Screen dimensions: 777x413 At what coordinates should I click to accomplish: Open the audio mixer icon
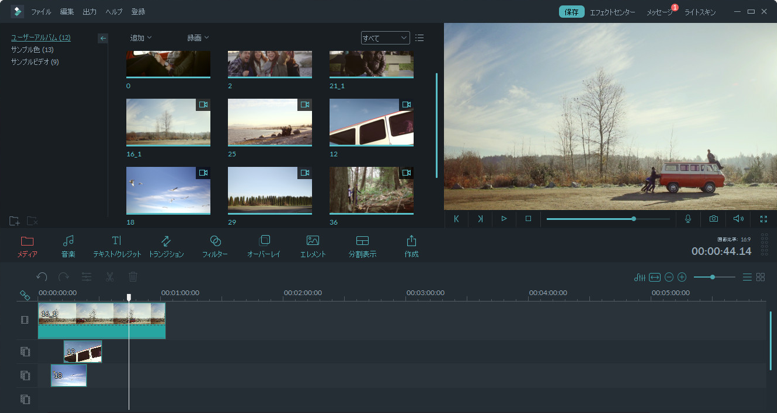tap(640, 277)
